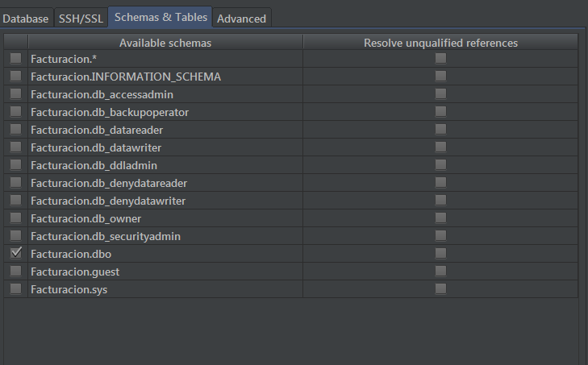
Task: Select the Facturacion.db_securityadmin row name
Action: (x=105, y=235)
